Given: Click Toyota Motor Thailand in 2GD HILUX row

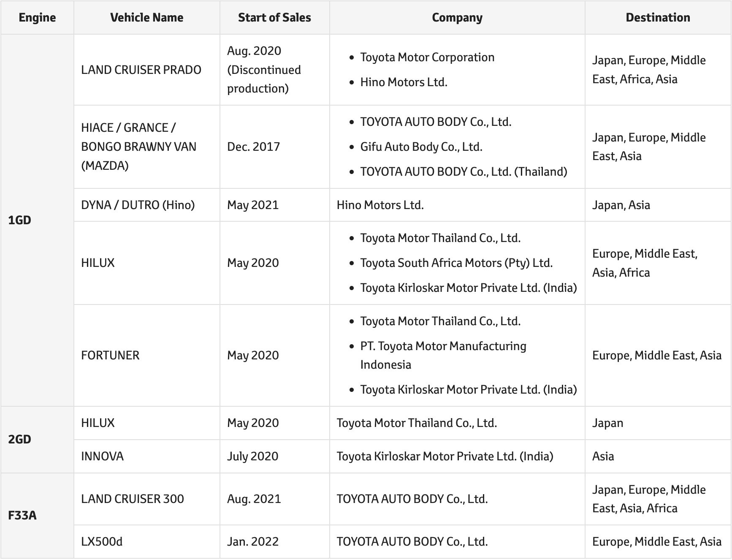Looking at the screenshot, I should [x=417, y=423].
